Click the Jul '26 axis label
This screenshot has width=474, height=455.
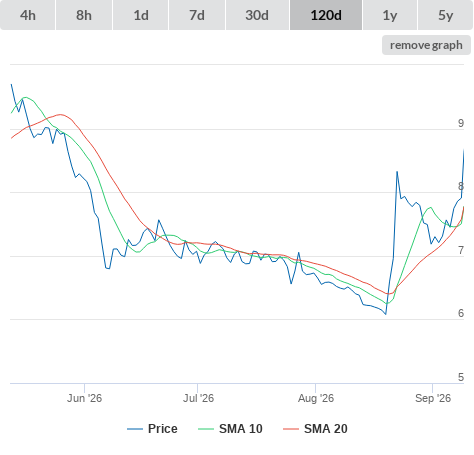coord(198,398)
